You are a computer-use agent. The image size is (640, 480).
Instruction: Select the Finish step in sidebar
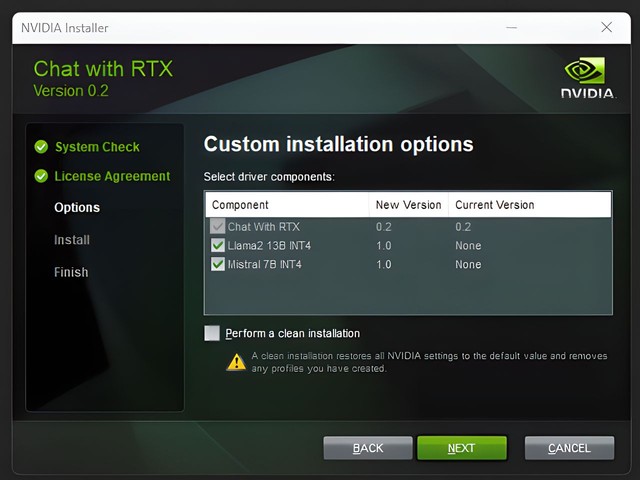tap(71, 272)
